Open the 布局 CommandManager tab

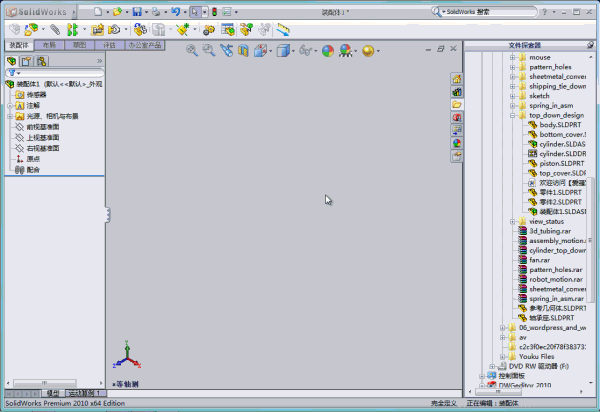click(x=49, y=45)
